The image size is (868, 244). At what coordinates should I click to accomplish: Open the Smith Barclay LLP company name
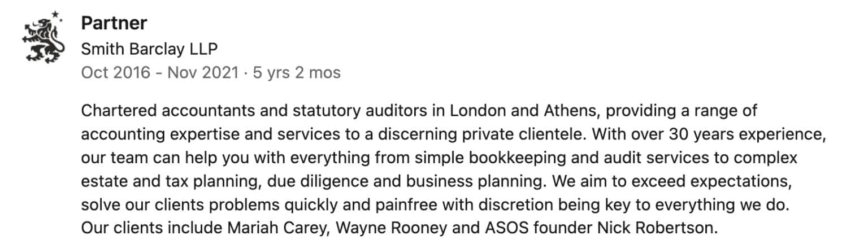pos(149,49)
